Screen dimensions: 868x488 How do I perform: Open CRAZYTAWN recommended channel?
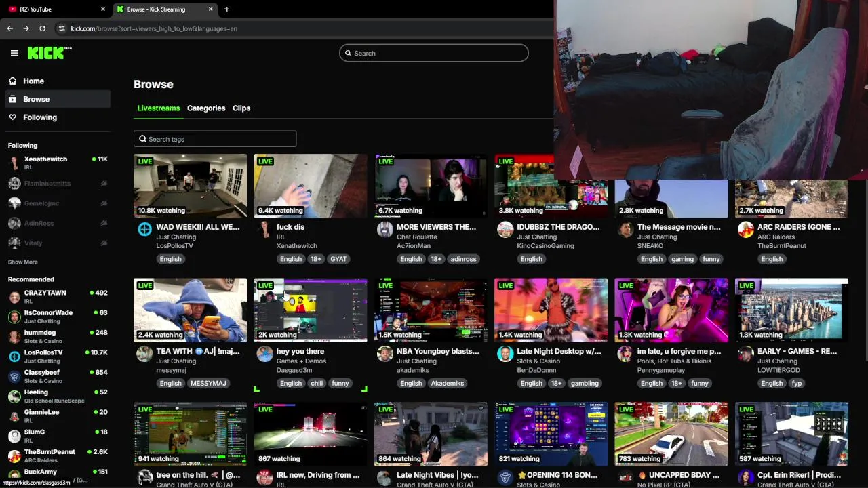[58, 297]
